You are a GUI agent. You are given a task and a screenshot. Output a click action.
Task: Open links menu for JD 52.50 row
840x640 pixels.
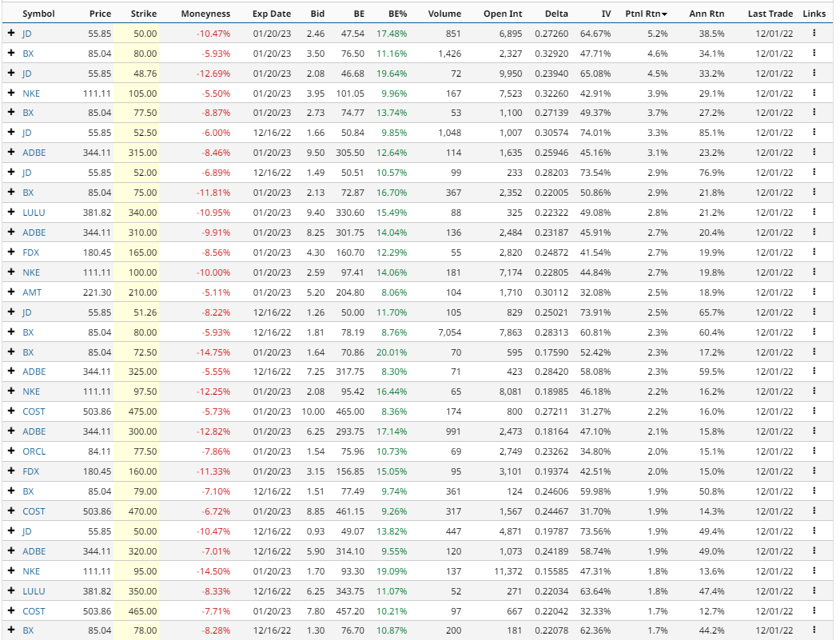click(x=814, y=133)
